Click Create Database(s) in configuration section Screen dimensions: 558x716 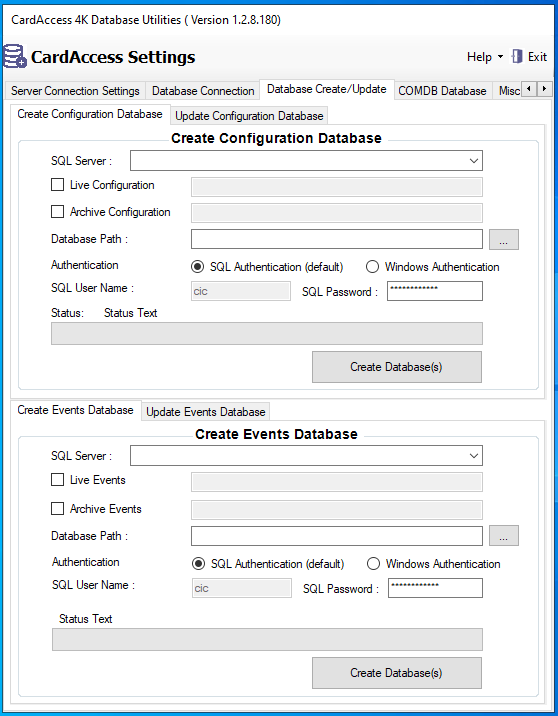[x=396, y=367]
